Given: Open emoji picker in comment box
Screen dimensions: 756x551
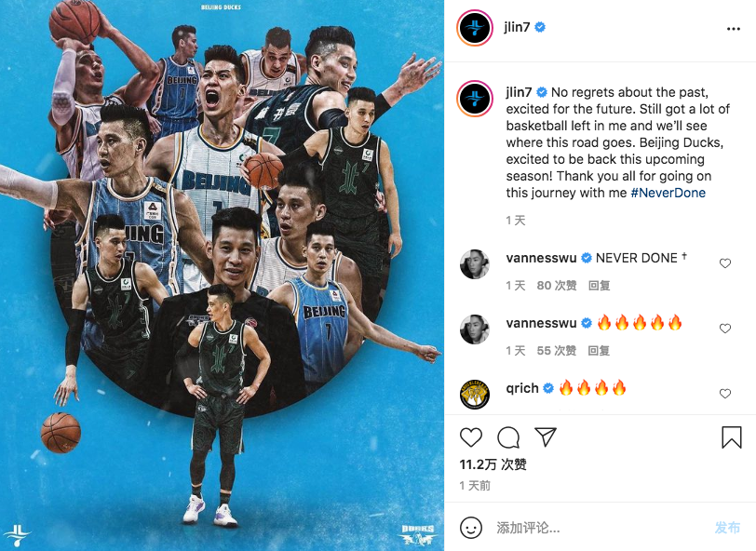Looking at the screenshot, I should [x=471, y=528].
